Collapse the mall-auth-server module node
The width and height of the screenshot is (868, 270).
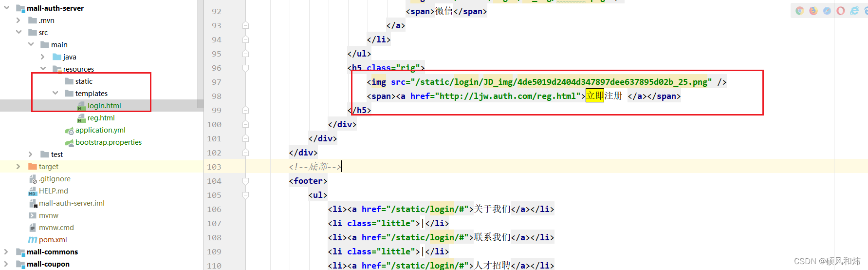6,8
